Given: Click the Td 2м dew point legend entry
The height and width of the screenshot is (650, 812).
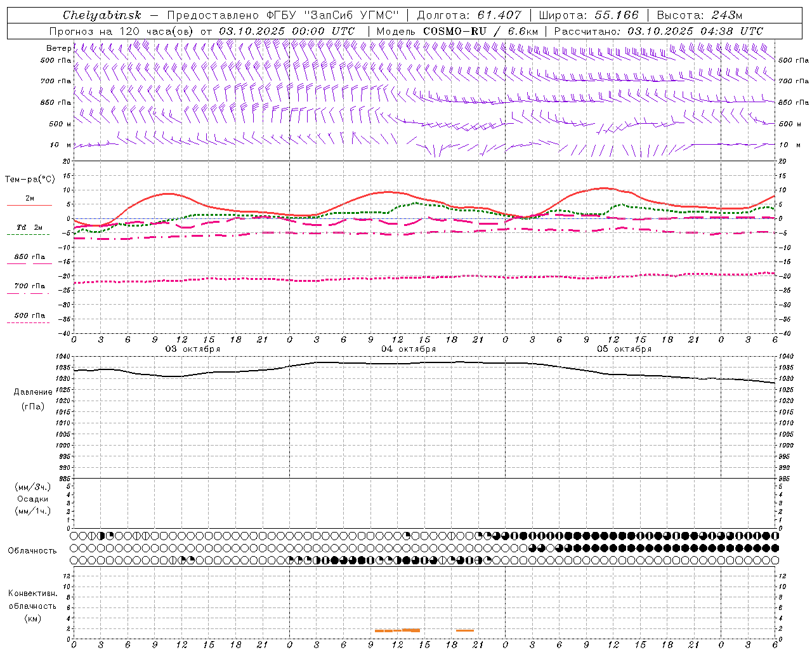Looking at the screenshot, I should pos(29,227).
